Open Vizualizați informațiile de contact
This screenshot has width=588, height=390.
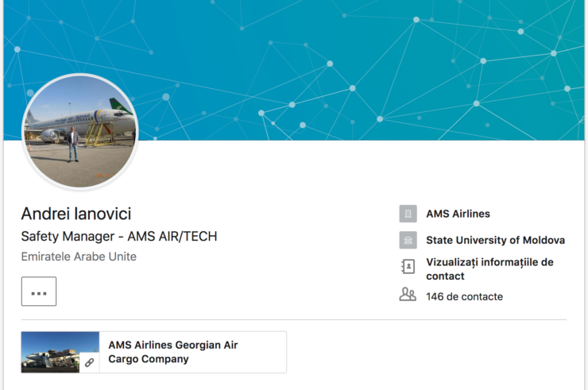489,269
